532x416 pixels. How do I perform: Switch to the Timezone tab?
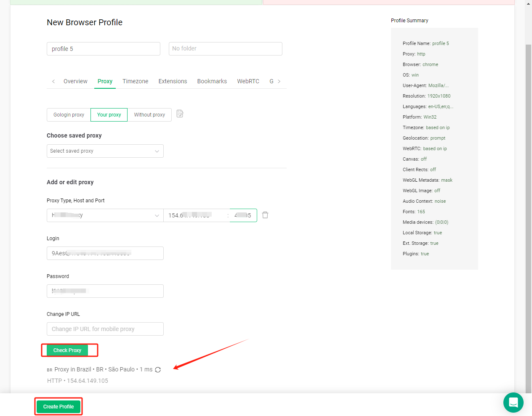coord(135,81)
